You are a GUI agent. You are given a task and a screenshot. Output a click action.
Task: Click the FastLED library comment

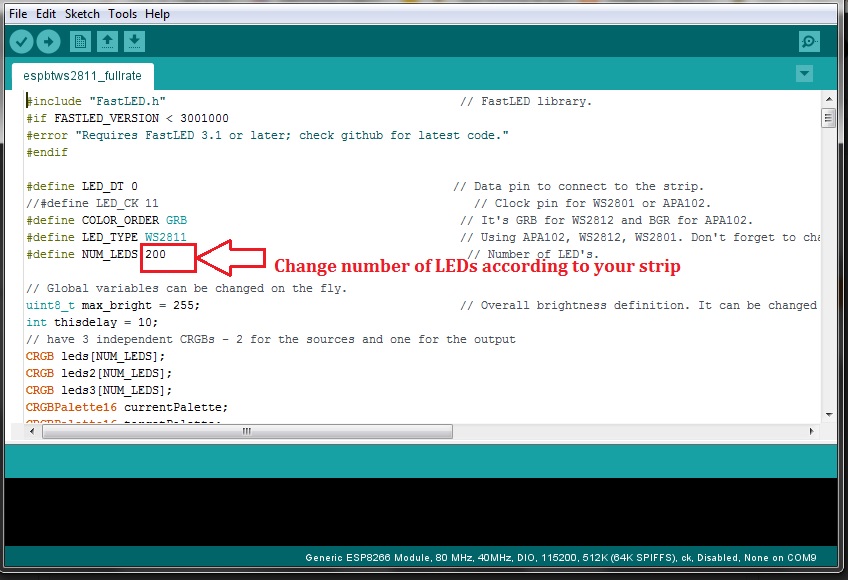[x=526, y=101]
